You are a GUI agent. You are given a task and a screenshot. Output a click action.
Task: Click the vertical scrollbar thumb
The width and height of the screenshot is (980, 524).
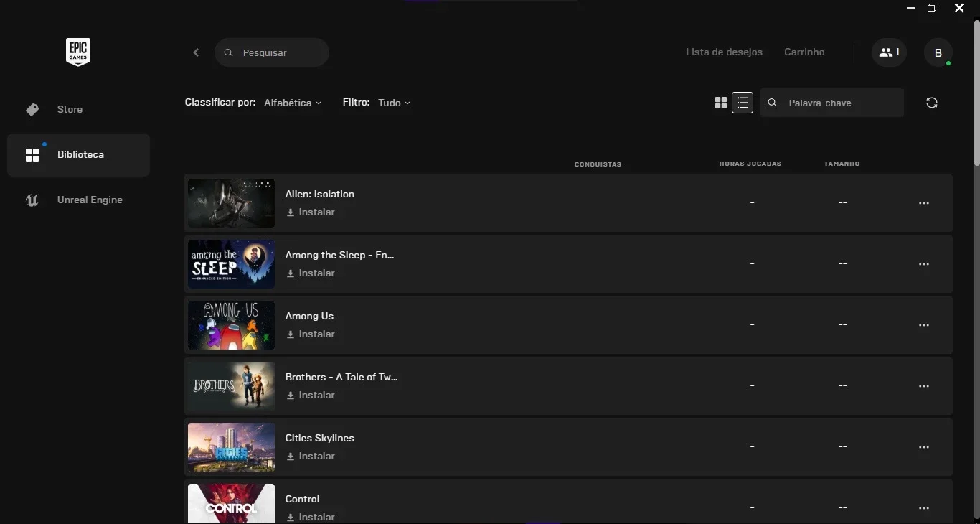pyautogui.click(x=976, y=93)
